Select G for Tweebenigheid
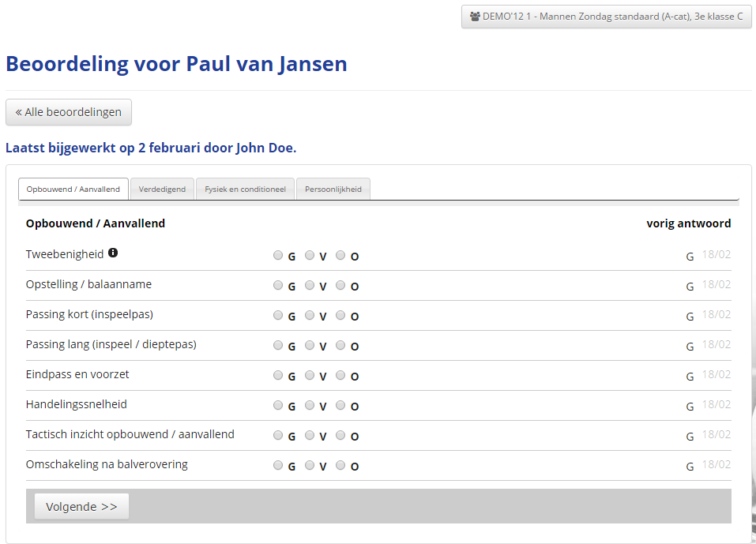Image resolution: width=756 pixels, height=544 pixels. point(278,255)
